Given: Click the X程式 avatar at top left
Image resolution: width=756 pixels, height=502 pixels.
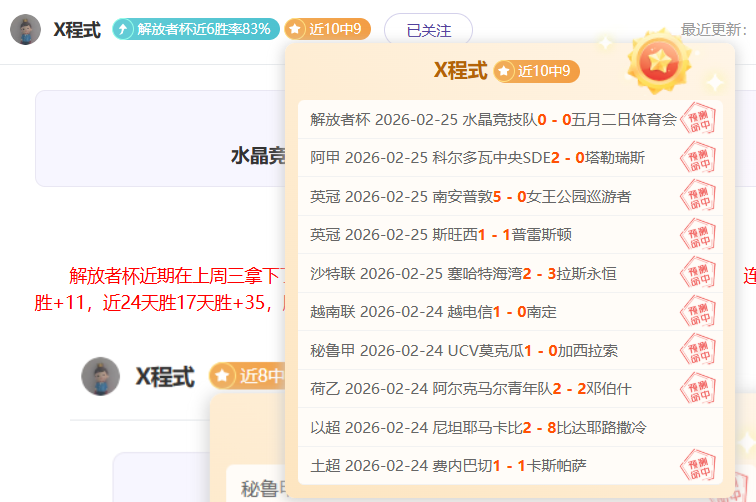Looking at the screenshot, I should [x=25, y=30].
